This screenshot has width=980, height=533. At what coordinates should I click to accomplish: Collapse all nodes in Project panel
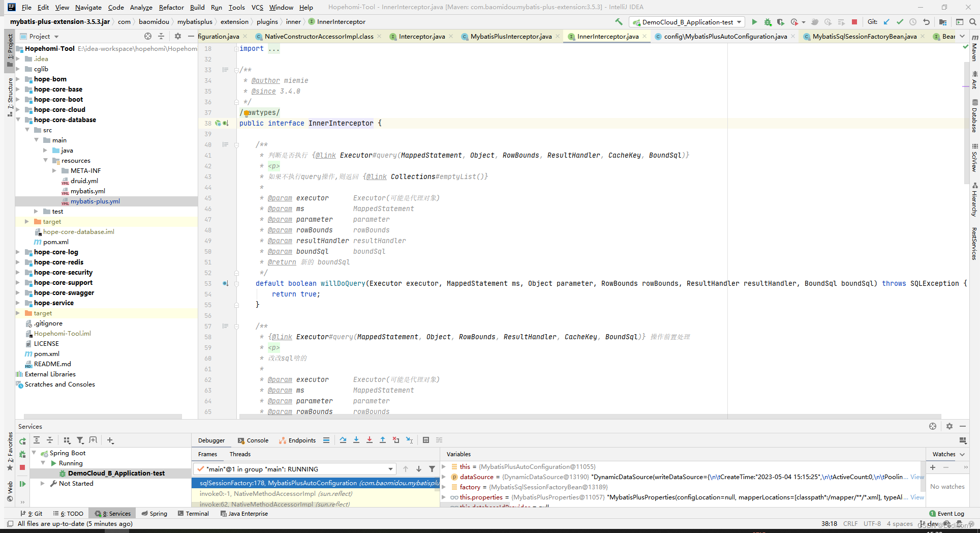click(161, 36)
